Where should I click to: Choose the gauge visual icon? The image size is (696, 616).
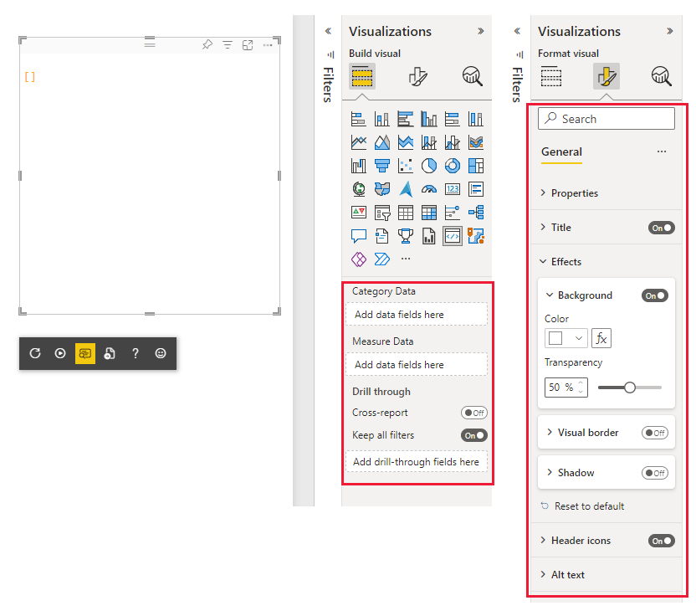(428, 188)
